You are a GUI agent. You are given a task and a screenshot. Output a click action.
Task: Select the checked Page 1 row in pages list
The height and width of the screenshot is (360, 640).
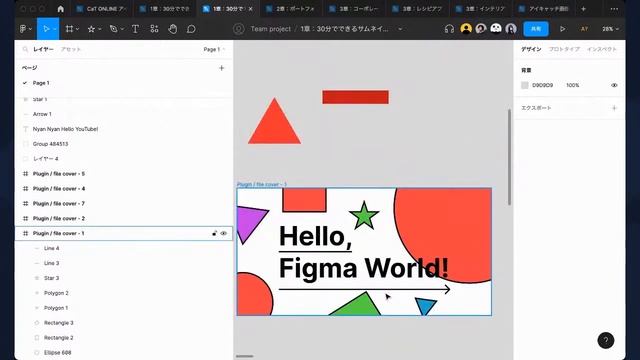click(123, 83)
